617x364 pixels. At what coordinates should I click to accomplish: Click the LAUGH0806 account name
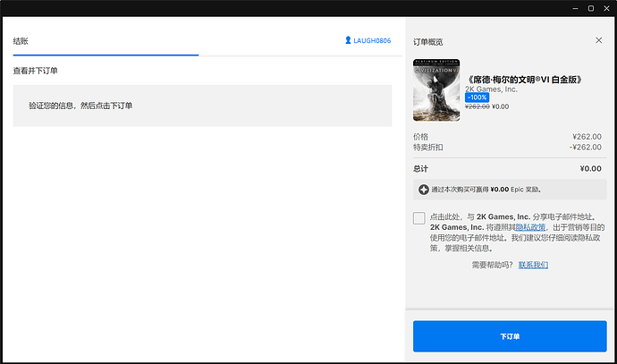point(372,40)
